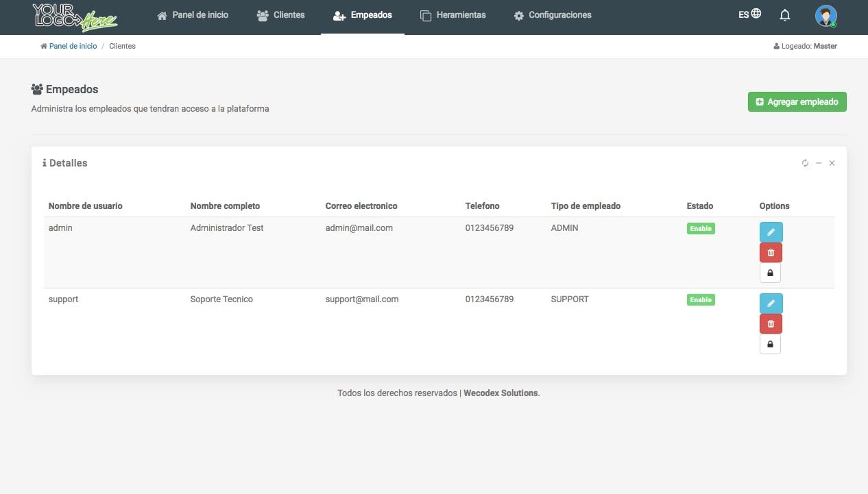
Task: Open the ES language selector
Action: (x=749, y=14)
